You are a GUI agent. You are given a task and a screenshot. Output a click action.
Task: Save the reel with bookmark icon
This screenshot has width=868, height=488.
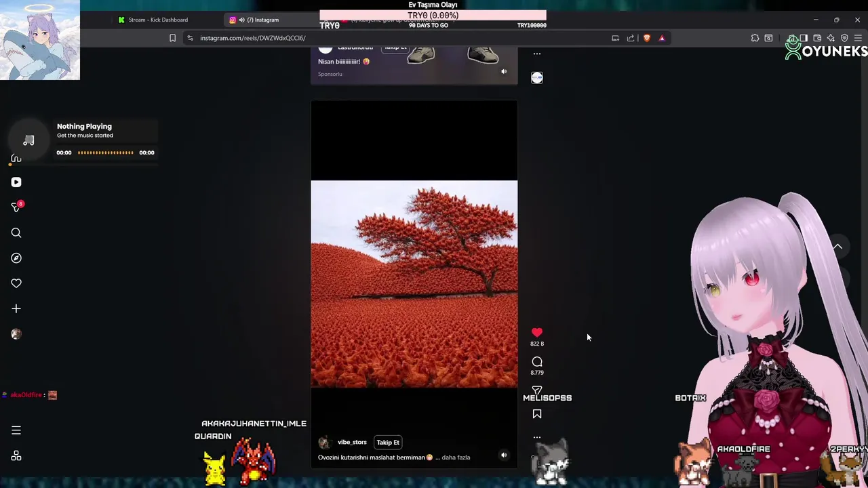pos(537,414)
